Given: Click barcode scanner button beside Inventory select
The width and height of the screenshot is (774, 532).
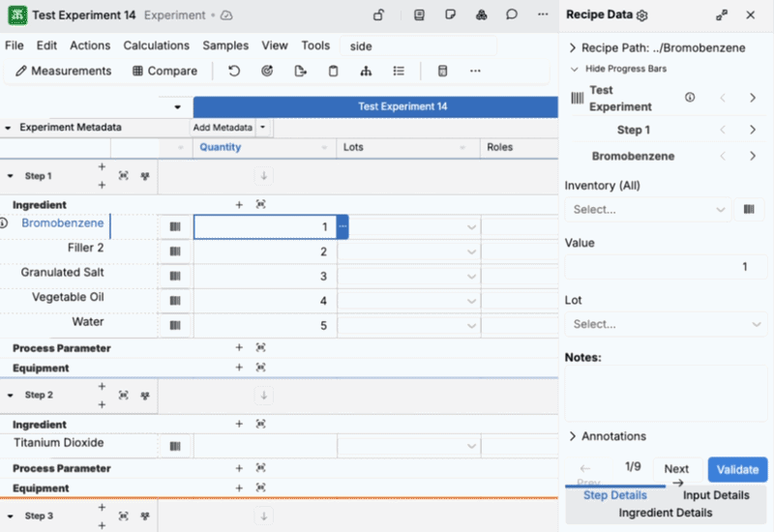Looking at the screenshot, I should [x=748, y=209].
